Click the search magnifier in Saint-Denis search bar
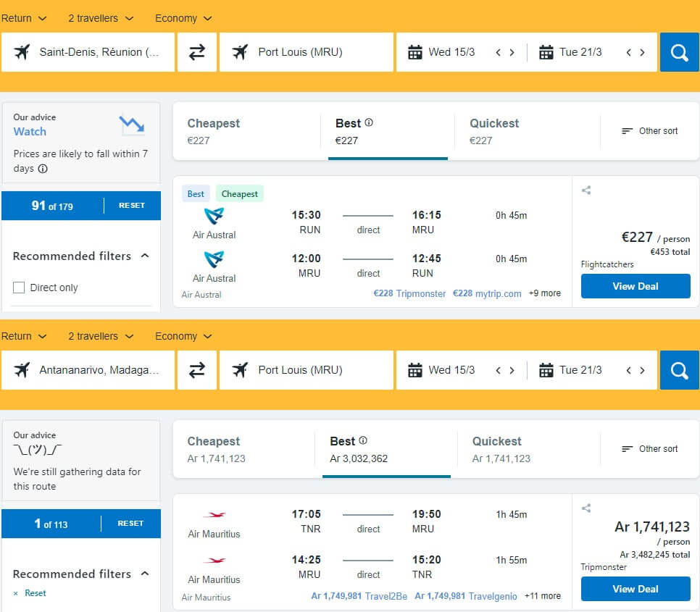Image resolution: width=700 pixels, height=612 pixels. [680, 52]
